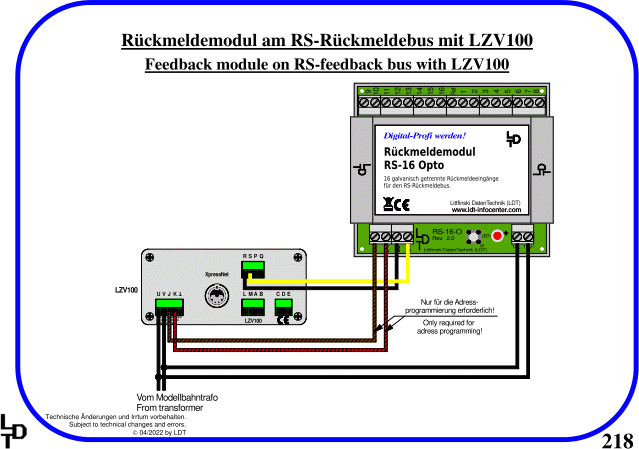Image resolution: width=639 pixels, height=449 pixels.
Task: Click the LDT logo in the bottom-left corner
Action: pos(13,431)
